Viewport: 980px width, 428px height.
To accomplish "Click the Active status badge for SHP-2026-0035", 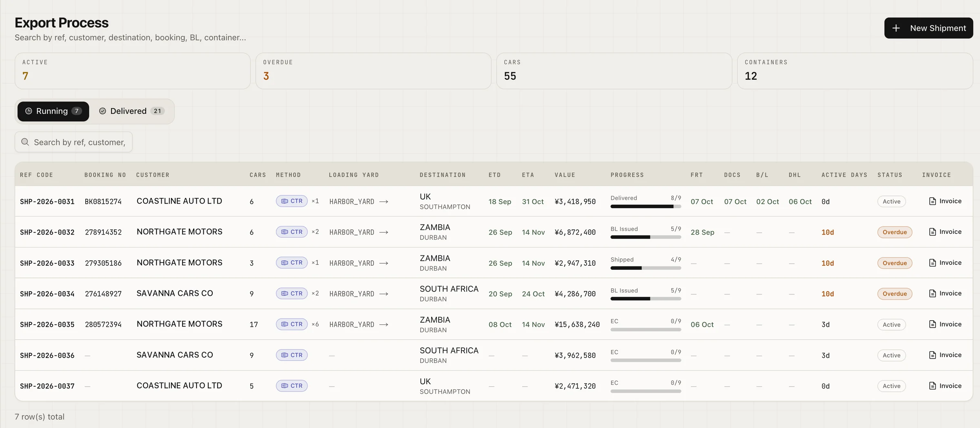I will coord(891,325).
